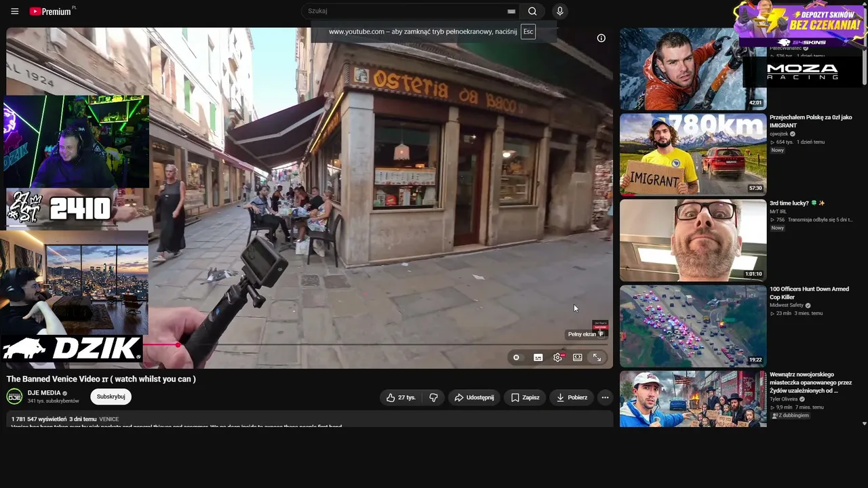This screenshot has height=488, width=868.
Task: Open '100 Officers Hunt Down Armed Cop Killer' title
Action: pyautogui.click(x=809, y=293)
